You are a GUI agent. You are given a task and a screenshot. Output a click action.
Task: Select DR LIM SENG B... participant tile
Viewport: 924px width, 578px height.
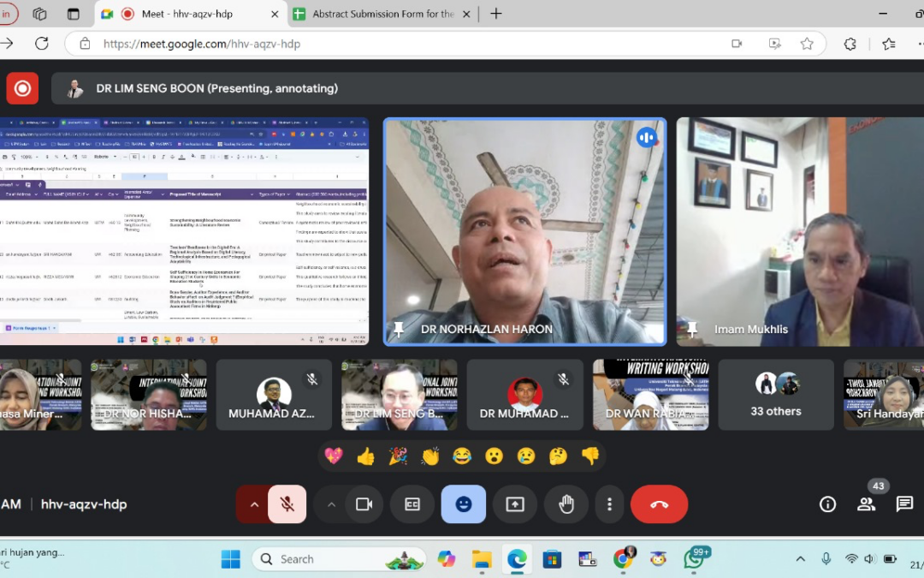(399, 395)
